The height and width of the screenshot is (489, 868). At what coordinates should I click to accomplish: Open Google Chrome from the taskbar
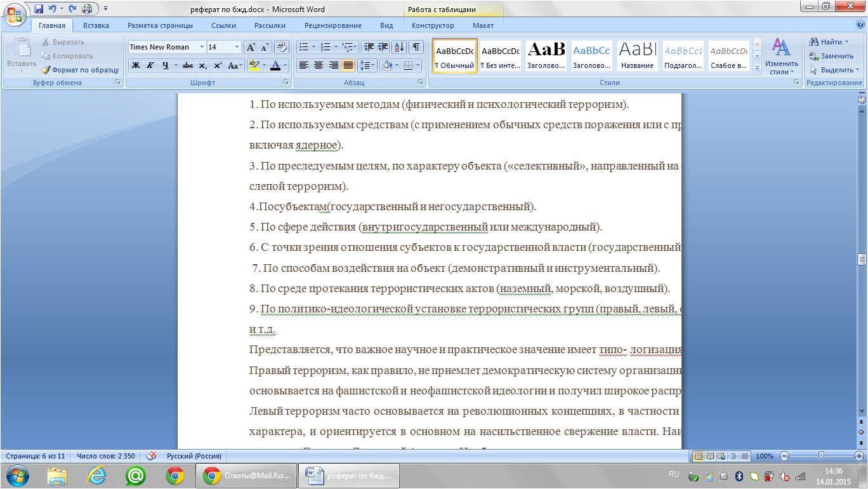(175, 475)
